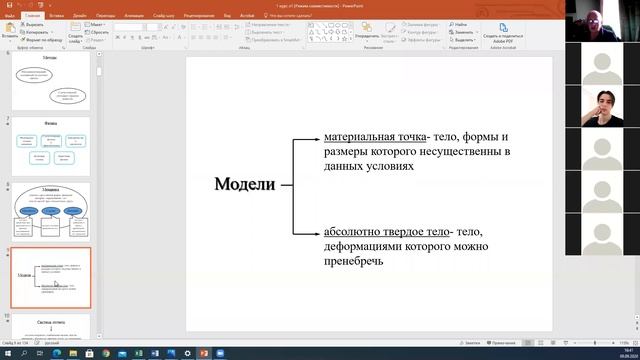
Task: Open the Shape Fill (Заливка фигуры) option
Action: [x=420, y=25]
